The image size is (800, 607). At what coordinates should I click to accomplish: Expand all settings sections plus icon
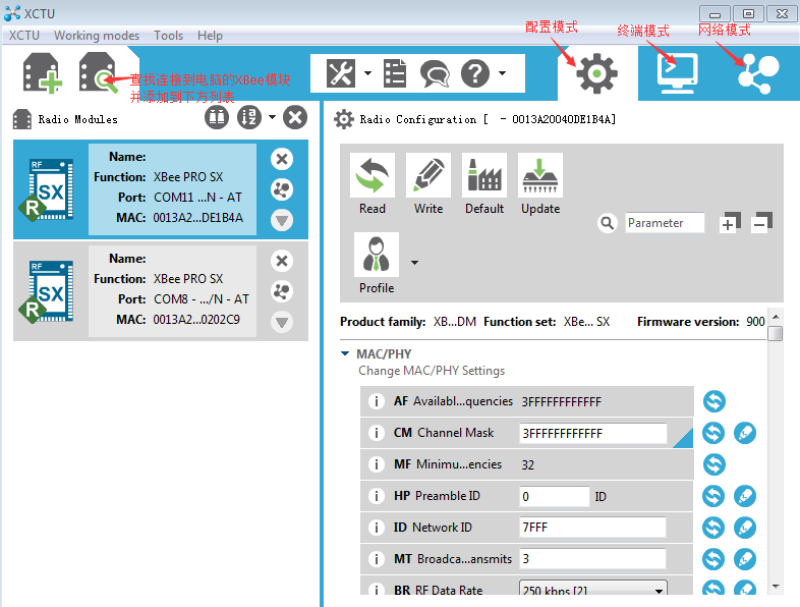coord(730,222)
